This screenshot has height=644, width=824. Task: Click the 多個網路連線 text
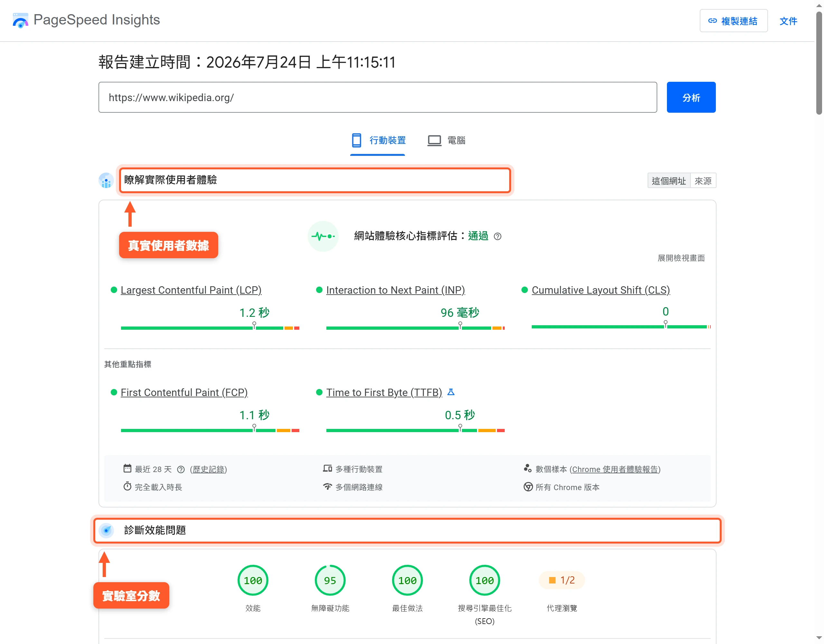359,487
